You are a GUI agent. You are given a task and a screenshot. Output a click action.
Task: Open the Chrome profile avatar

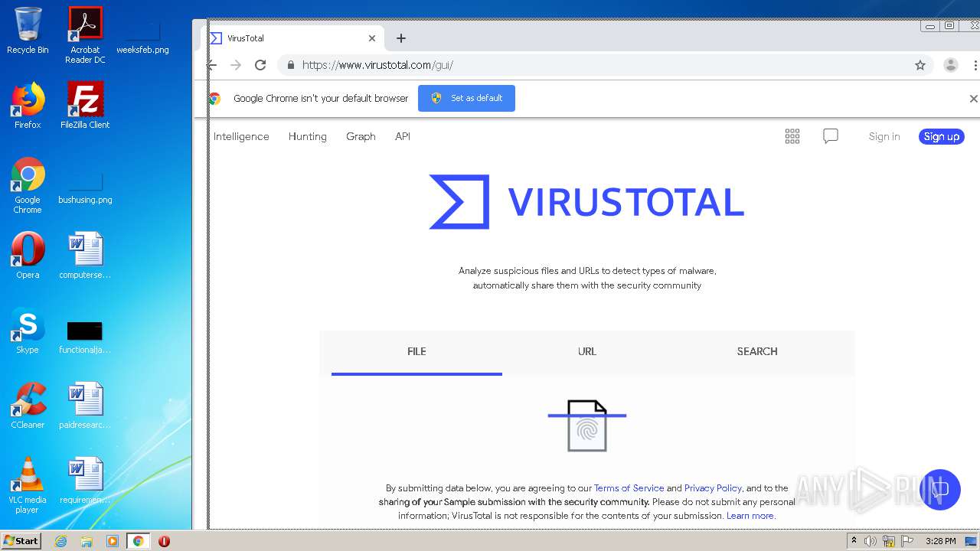[951, 65]
